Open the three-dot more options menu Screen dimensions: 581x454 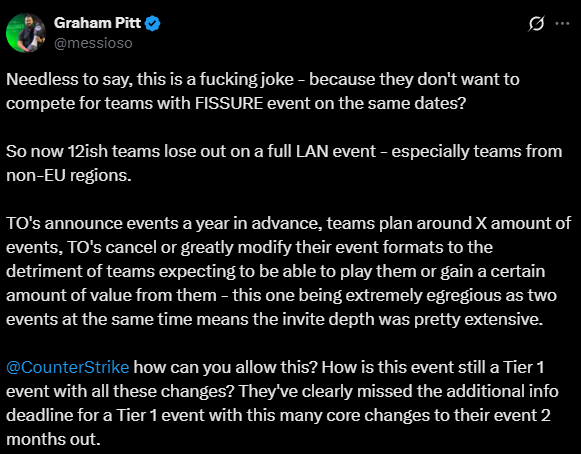pos(562,23)
